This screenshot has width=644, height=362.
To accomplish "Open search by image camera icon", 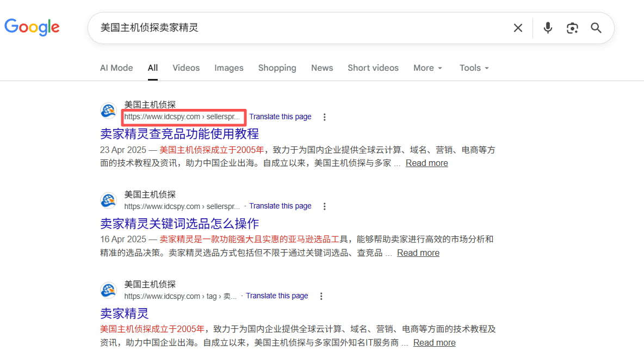I will [x=572, y=28].
